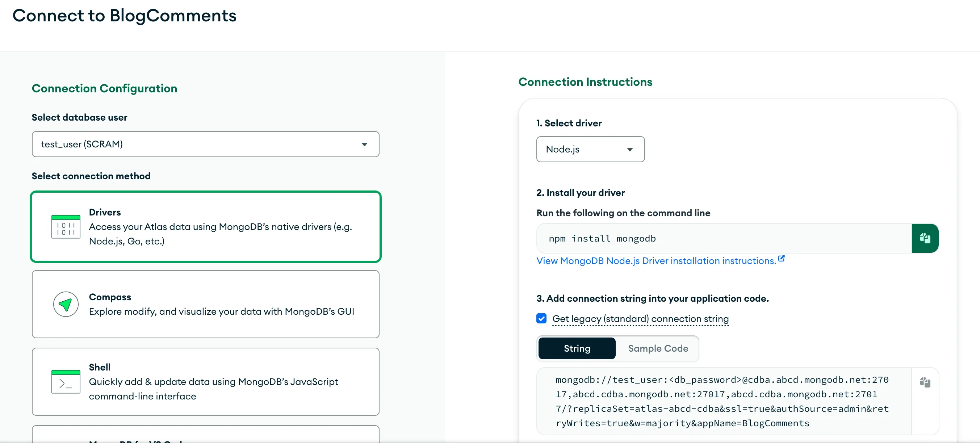The image size is (980, 444).
Task: Click the mongodb:// connection string text
Action: coord(722,401)
